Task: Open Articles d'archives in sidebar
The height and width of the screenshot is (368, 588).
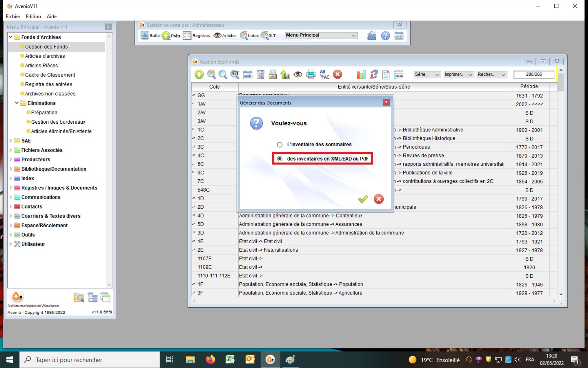Action: (45, 56)
